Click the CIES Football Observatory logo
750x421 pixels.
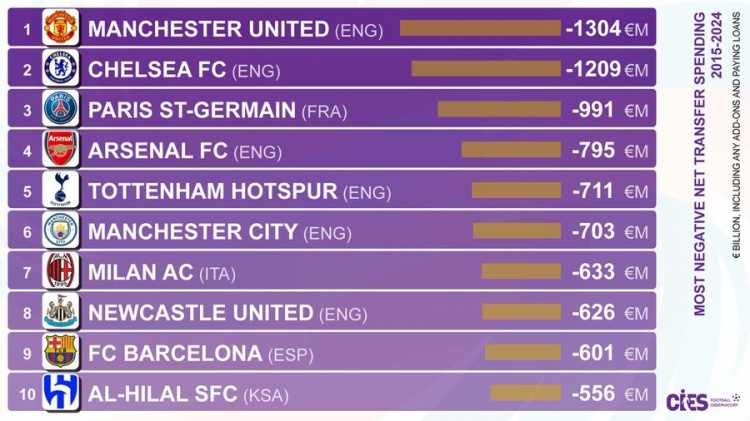[703, 401]
